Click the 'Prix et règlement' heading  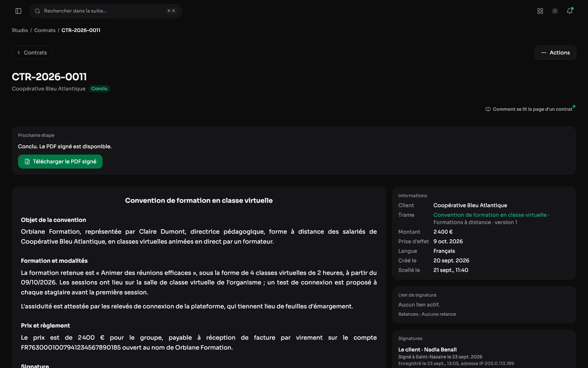45,326
